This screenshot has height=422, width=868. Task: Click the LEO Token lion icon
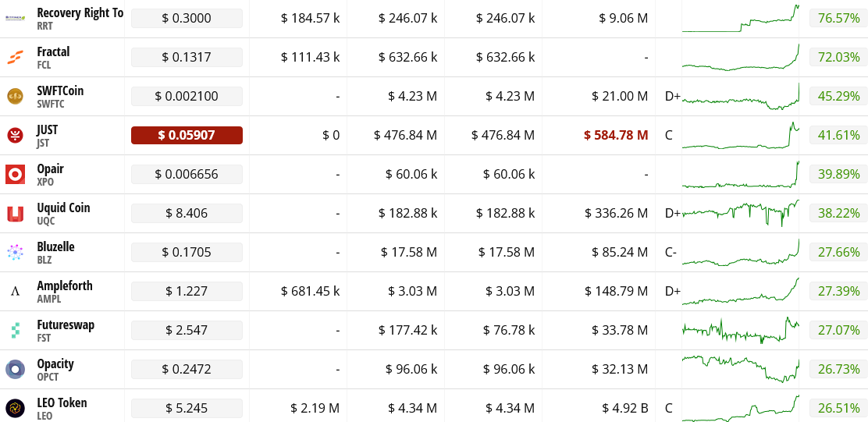coord(15,409)
